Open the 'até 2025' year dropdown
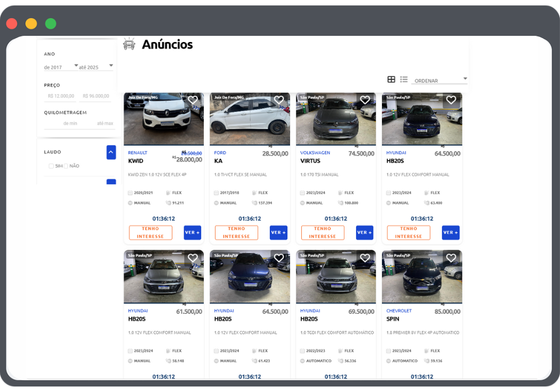This screenshot has width=560, height=392. [96, 67]
